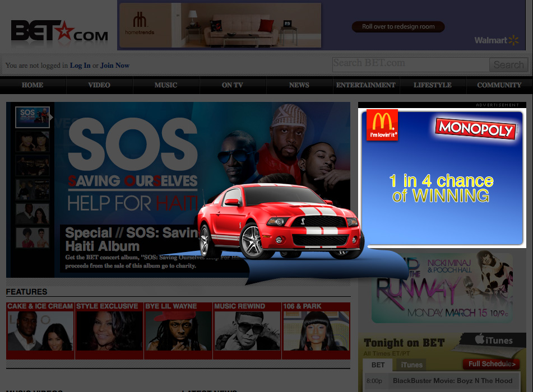The image size is (533, 392).
Task: Click the hometrends logo in banner
Action: click(140, 25)
